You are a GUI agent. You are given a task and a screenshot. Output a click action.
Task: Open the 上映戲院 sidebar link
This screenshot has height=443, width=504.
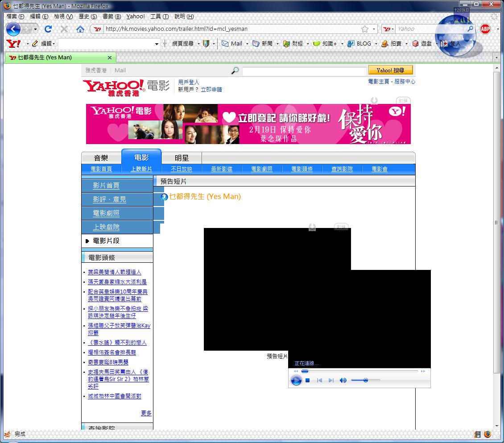(x=106, y=227)
